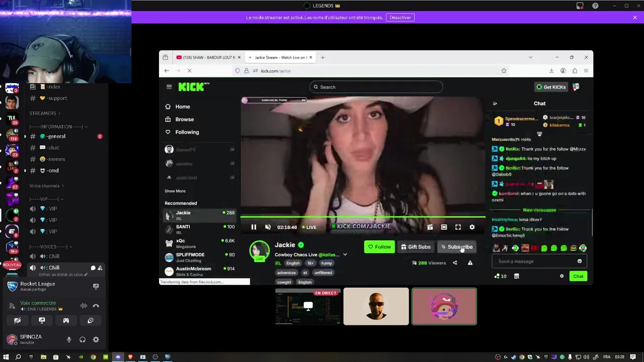Open Discord user settings gear
Screen dimensions: 644x362
pos(96,340)
